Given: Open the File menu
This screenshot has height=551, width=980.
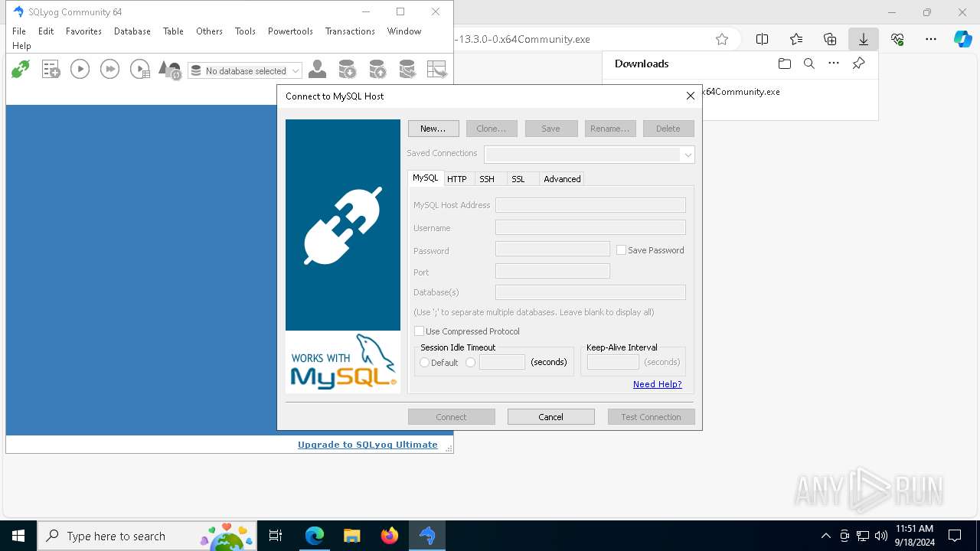Looking at the screenshot, I should click(19, 31).
